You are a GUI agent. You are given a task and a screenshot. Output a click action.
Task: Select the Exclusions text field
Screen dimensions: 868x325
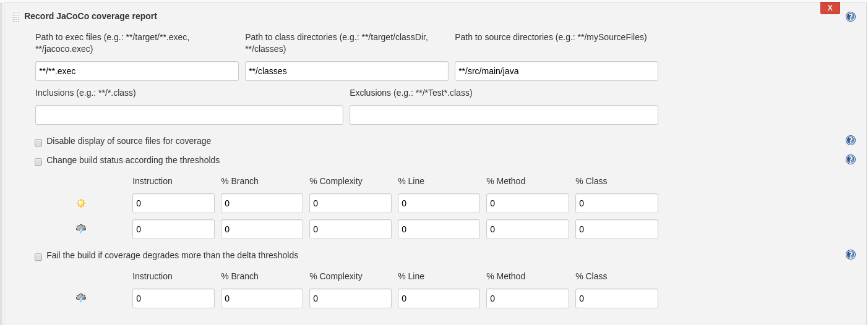pos(504,115)
